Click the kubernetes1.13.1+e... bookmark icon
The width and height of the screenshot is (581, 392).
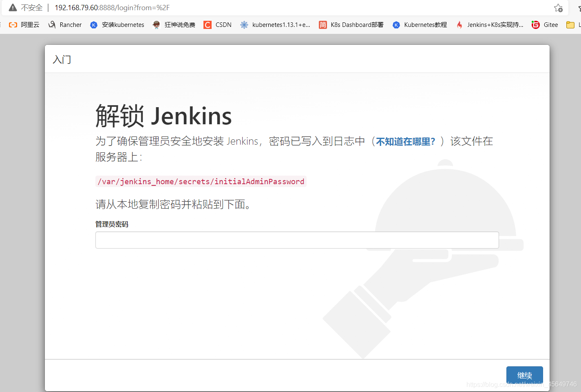click(x=244, y=25)
